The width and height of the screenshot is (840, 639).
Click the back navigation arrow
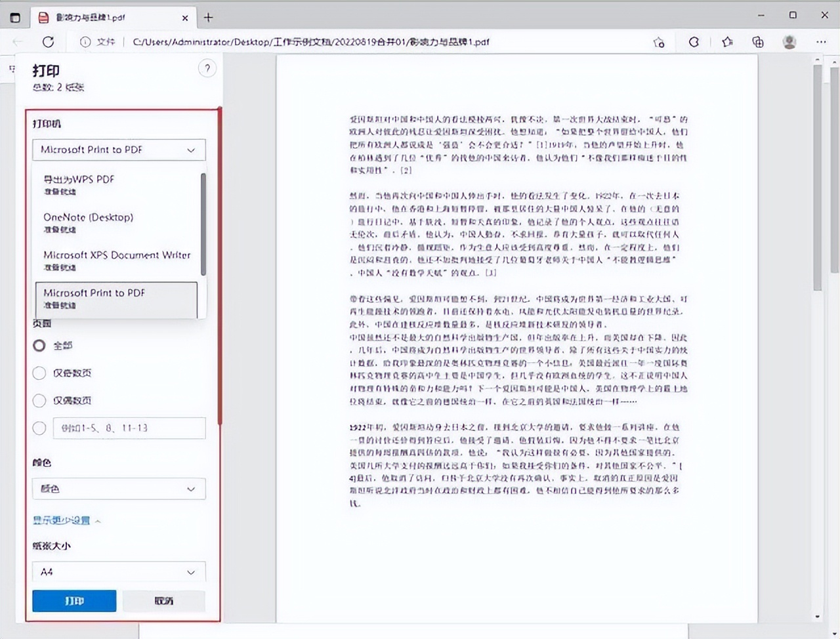click(17, 41)
